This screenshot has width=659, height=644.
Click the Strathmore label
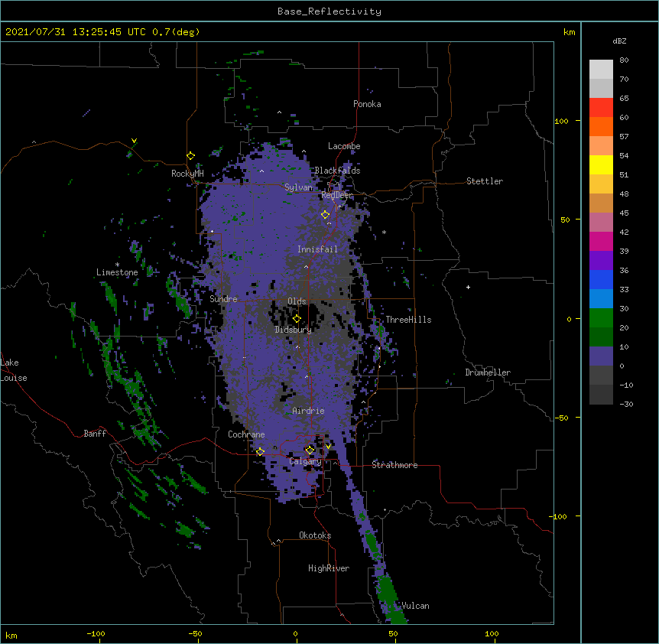394,465
